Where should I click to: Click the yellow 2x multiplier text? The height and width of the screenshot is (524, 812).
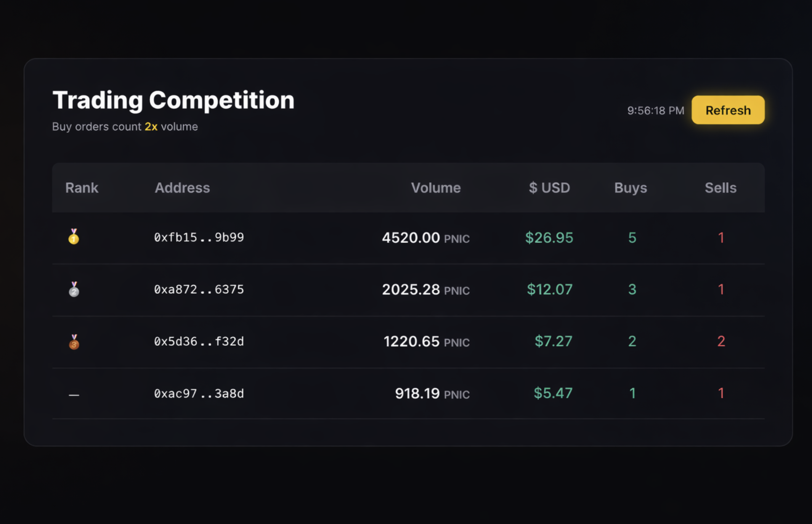coord(151,127)
